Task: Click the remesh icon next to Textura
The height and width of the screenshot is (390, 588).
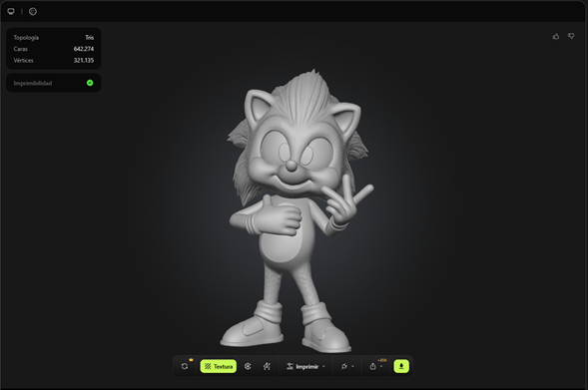Action: click(x=248, y=366)
